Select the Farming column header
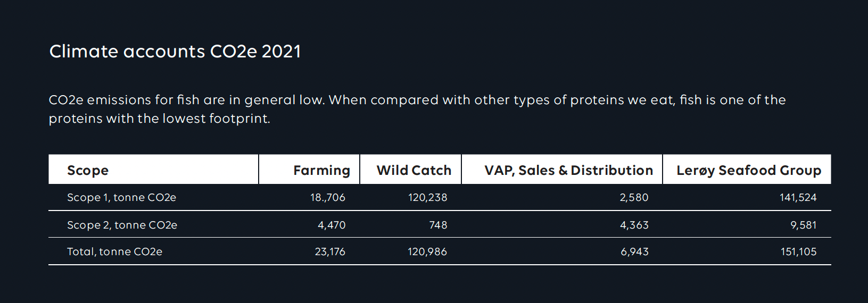The height and width of the screenshot is (303, 868). point(321,171)
